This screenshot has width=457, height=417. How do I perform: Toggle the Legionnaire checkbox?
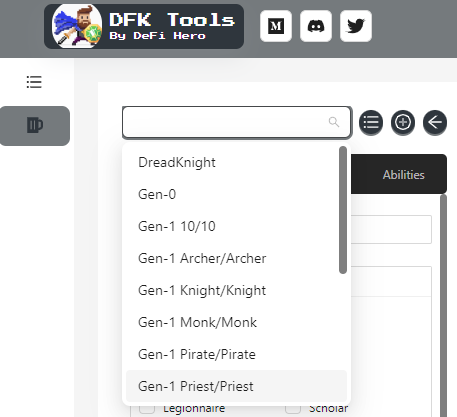[x=147, y=409]
